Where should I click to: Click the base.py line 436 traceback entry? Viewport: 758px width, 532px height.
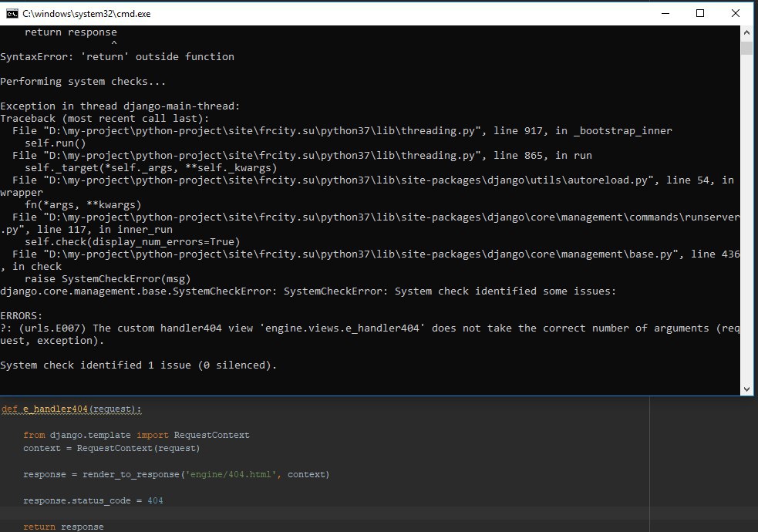coord(370,260)
